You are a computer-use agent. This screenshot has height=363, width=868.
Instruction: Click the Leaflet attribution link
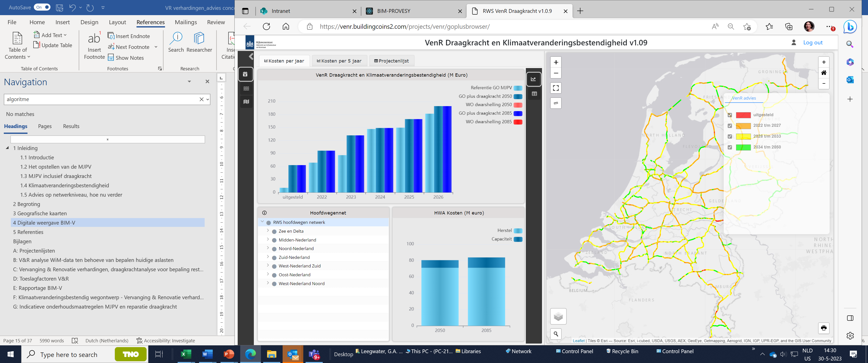[579, 341]
